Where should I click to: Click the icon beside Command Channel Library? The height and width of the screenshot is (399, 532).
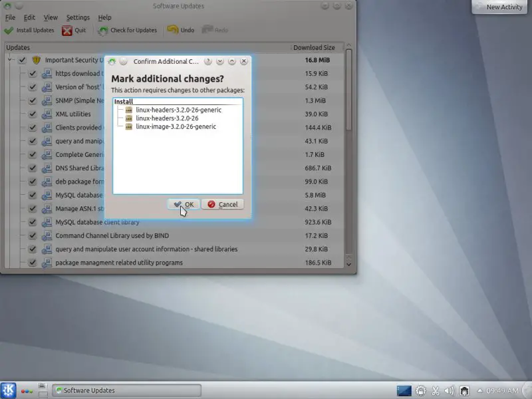click(47, 236)
